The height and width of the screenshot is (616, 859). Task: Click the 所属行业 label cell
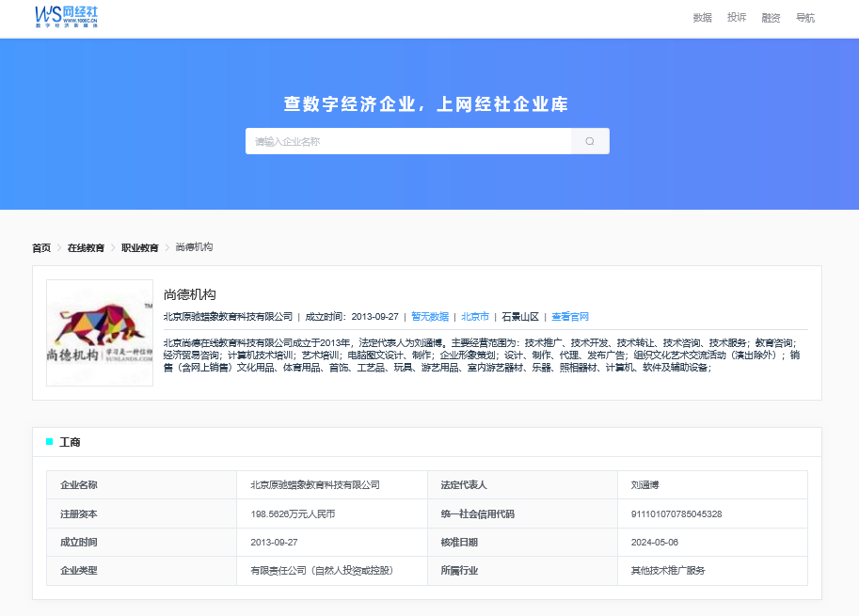(x=522, y=571)
